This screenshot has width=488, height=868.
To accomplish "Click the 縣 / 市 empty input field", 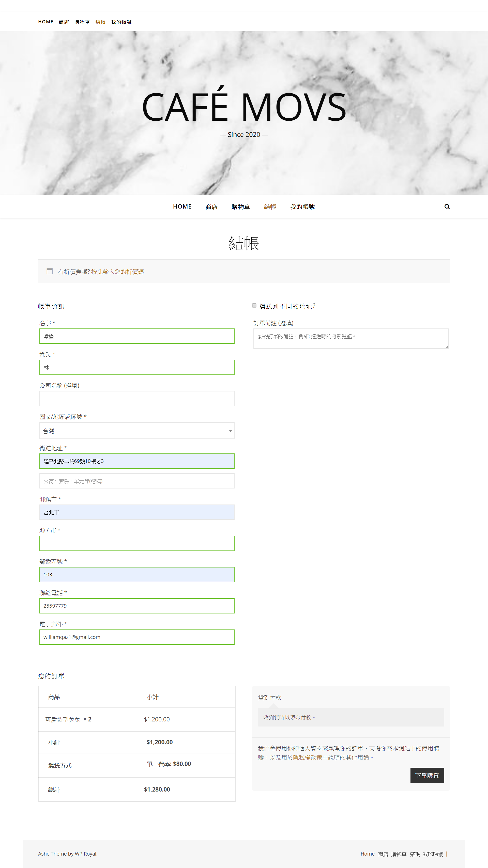I will [136, 543].
